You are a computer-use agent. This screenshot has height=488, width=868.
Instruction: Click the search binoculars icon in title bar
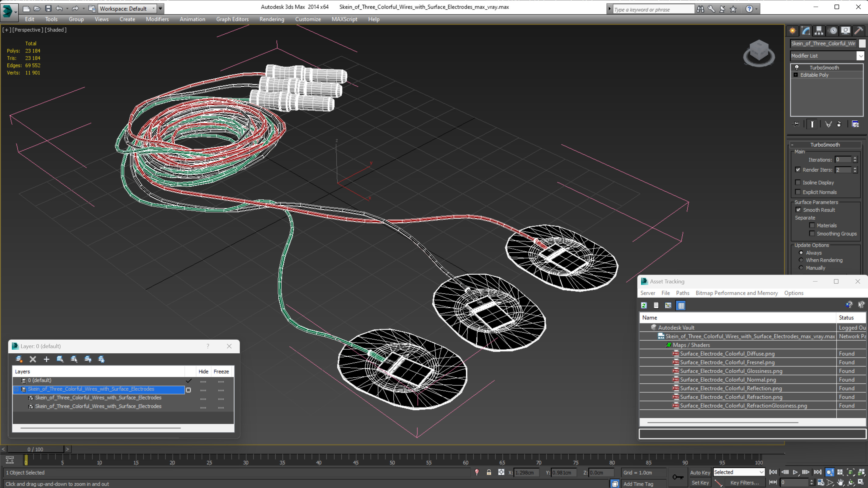[x=700, y=9]
